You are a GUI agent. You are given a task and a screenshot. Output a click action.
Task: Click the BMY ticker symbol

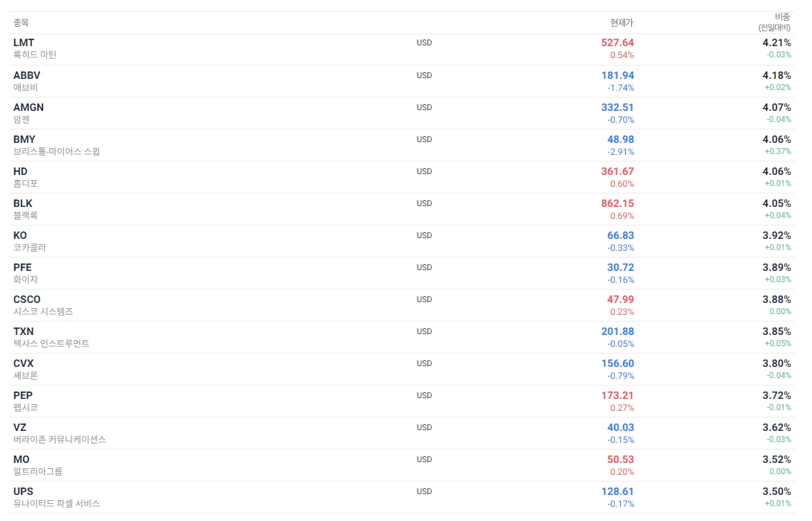point(25,139)
